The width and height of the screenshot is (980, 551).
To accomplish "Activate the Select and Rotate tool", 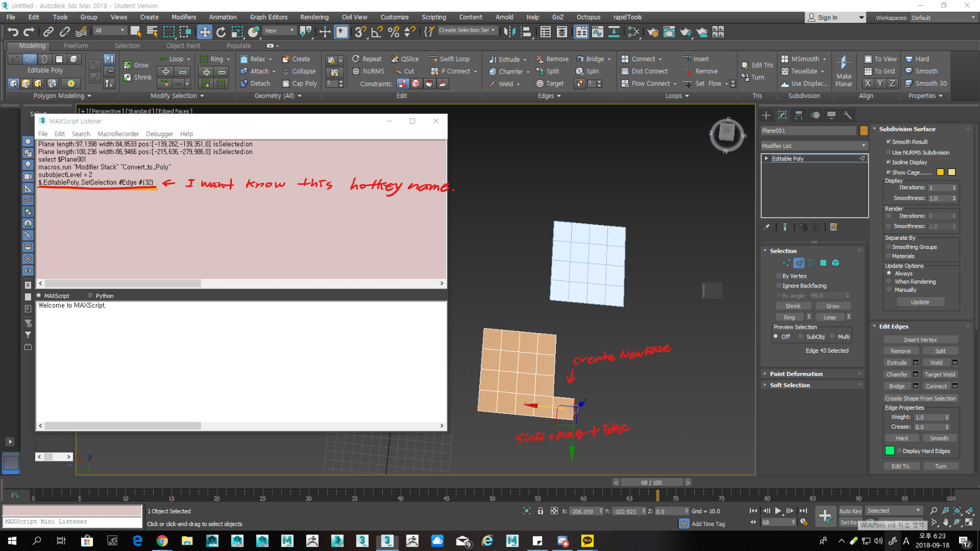I will point(221,32).
